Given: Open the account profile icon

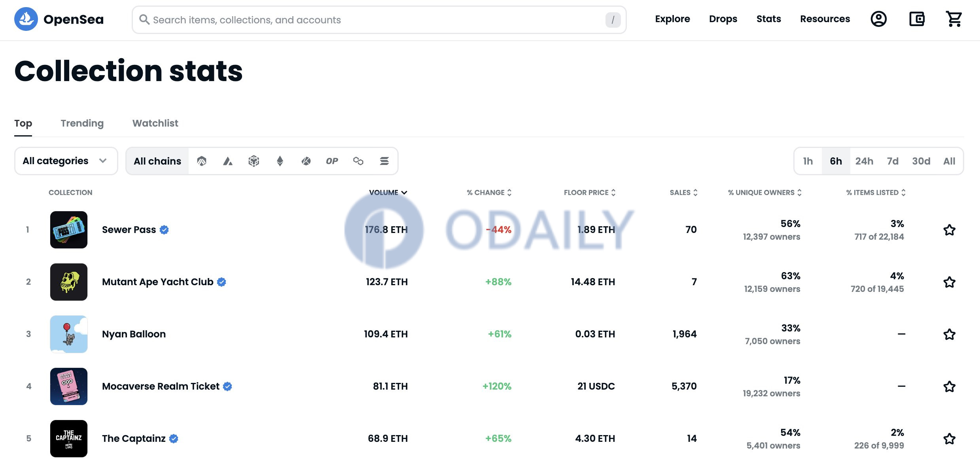Looking at the screenshot, I should pos(878,19).
